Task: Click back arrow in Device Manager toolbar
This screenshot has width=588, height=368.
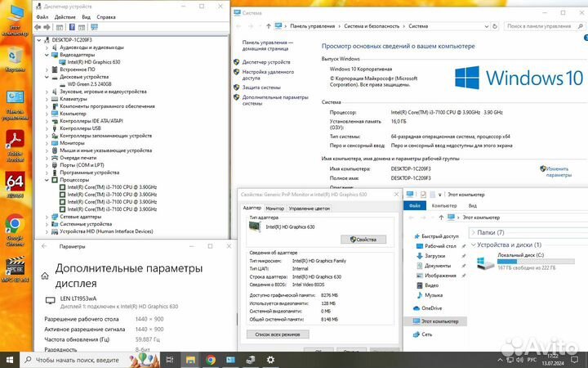Action: click(x=38, y=27)
